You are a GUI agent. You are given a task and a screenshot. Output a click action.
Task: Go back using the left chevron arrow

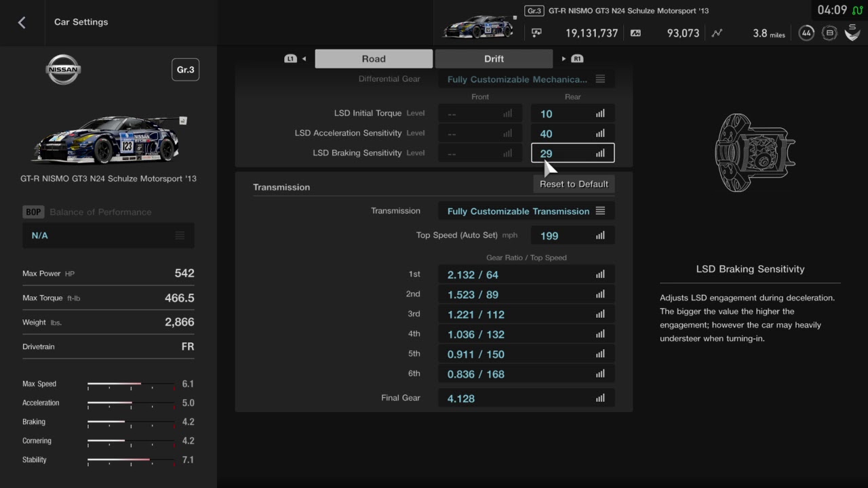pos(22,22)
